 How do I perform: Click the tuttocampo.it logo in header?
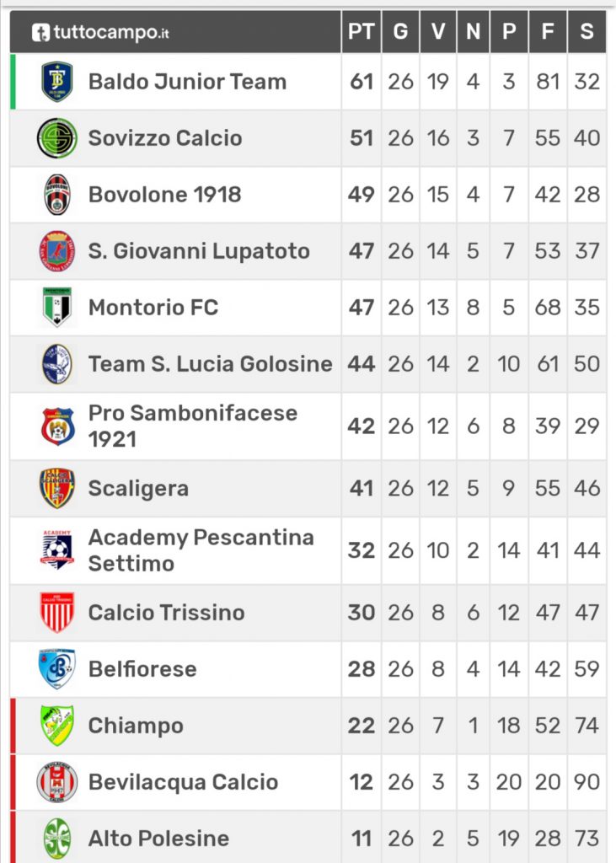click(x=100, y=32)
